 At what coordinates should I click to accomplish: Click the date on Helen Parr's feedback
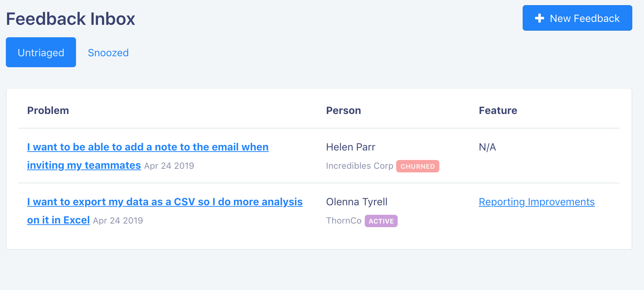[x=169, y=166]
